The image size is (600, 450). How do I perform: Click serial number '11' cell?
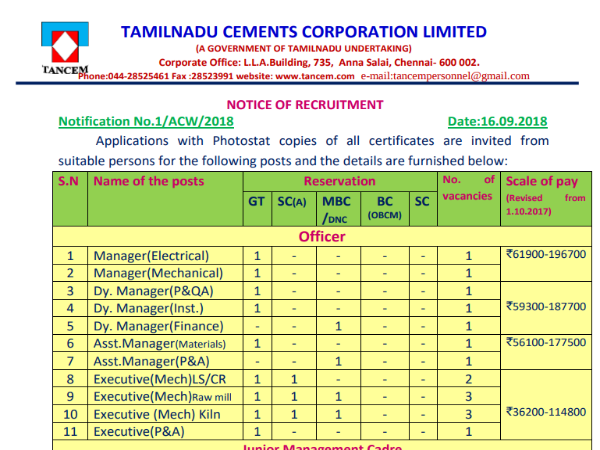coord(70,432)
